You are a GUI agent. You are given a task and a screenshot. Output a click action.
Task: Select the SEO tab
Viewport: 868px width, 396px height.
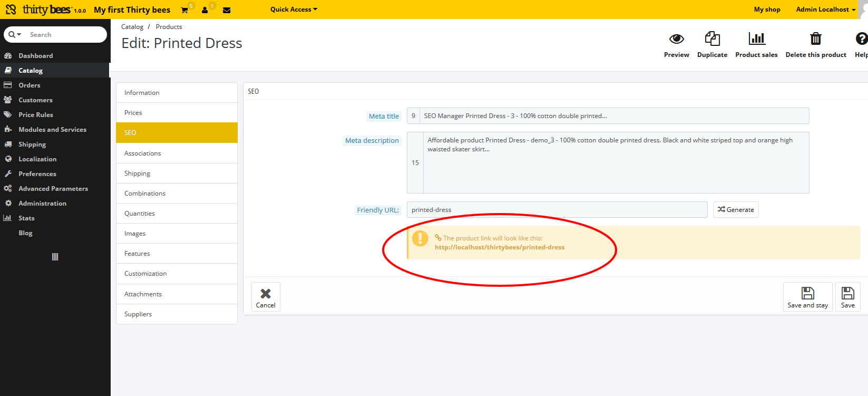(177, 133)
